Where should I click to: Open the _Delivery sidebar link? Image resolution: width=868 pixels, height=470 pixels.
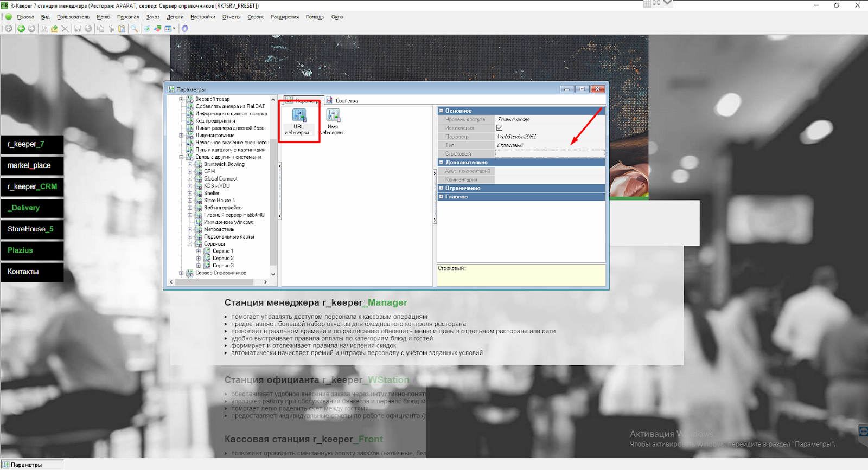pos(32,208)
